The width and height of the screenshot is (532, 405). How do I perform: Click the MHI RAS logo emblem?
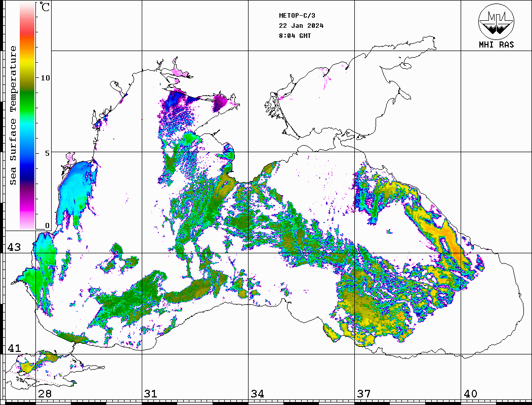pyautogui.click(x=496, y=21)
